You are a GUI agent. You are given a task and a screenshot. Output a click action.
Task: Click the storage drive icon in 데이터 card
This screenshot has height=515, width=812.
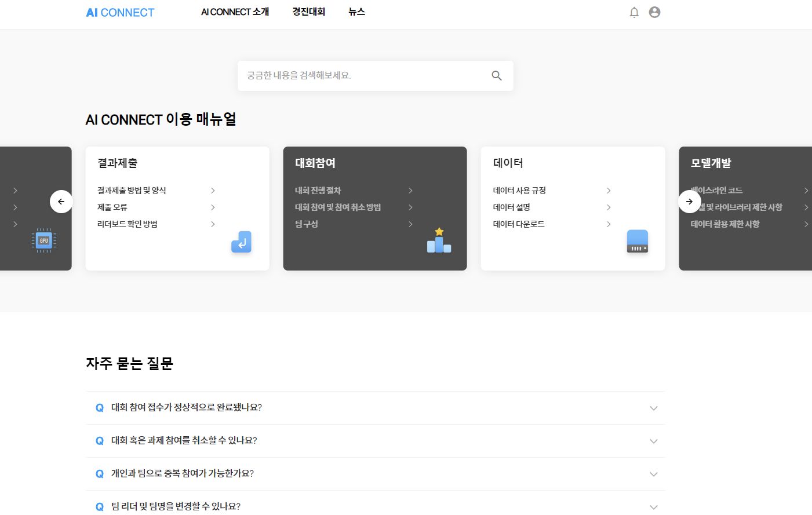637,241
